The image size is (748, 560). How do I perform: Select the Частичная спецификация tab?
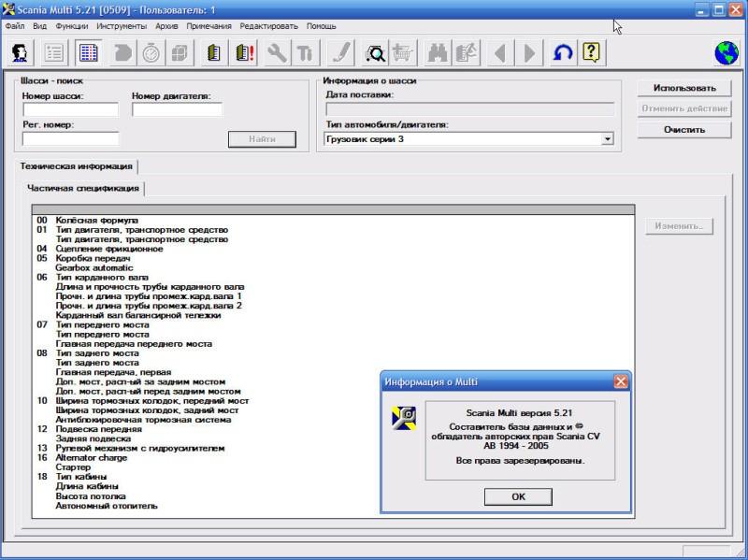(83, 189)
